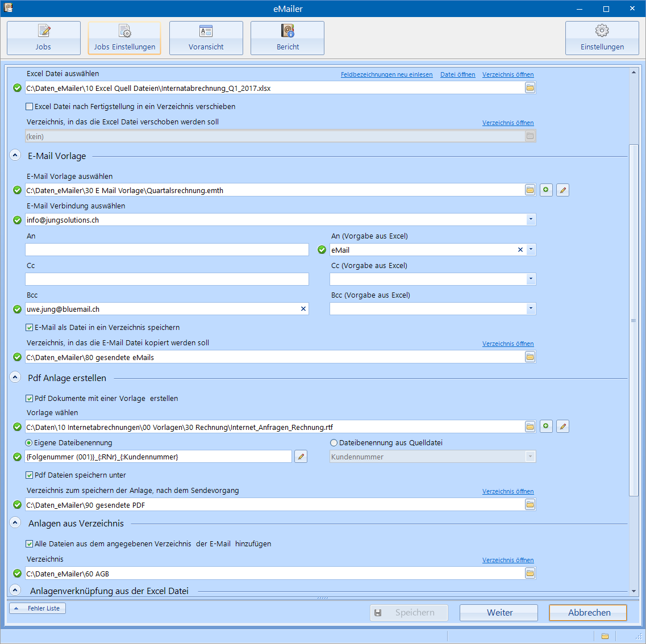
Task: Clear the Bcc address uwe.jung@bluemail.ch
Action: point(303,309)
